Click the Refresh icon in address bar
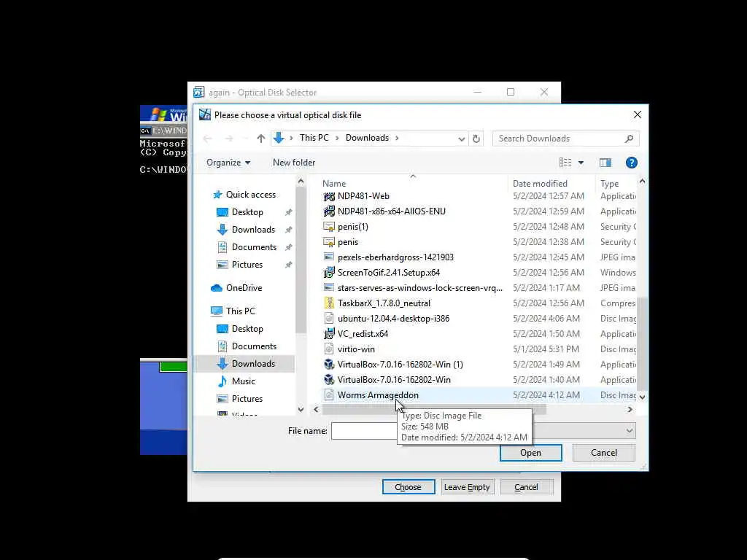Viewport: 747px width, 560px height. click(x=476, y=139)
